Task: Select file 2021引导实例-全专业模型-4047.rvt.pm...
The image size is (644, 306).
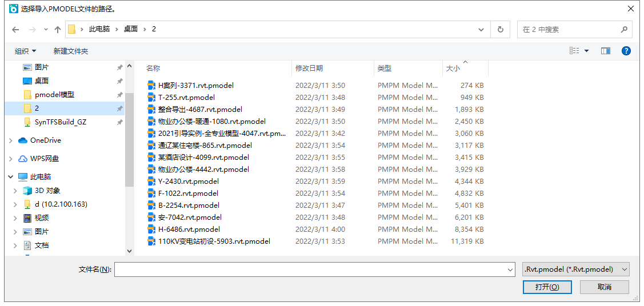Action: pyautogui.click(x=222, y=134)
